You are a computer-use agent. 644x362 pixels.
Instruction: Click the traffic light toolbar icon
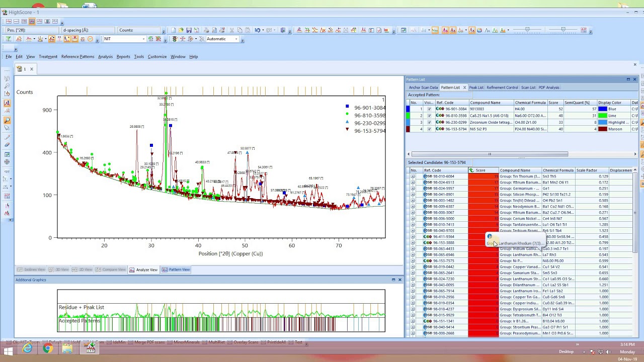click(x=175, y=39)
